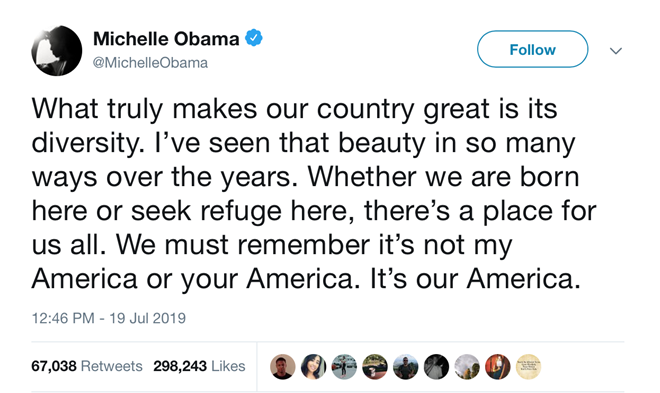Open the seventh liker avatar with cloudy sky
This screenshot has width=660, height=393.
click(467, 366)
